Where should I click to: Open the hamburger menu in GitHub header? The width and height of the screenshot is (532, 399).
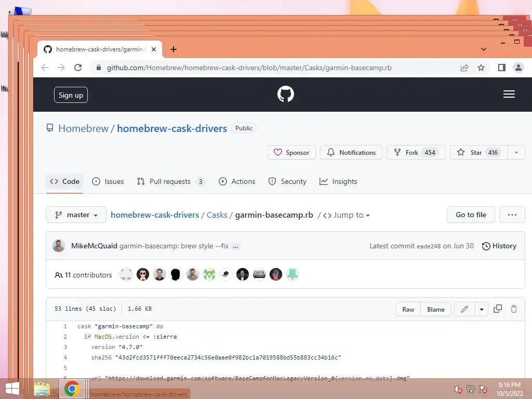pos(509,95)
